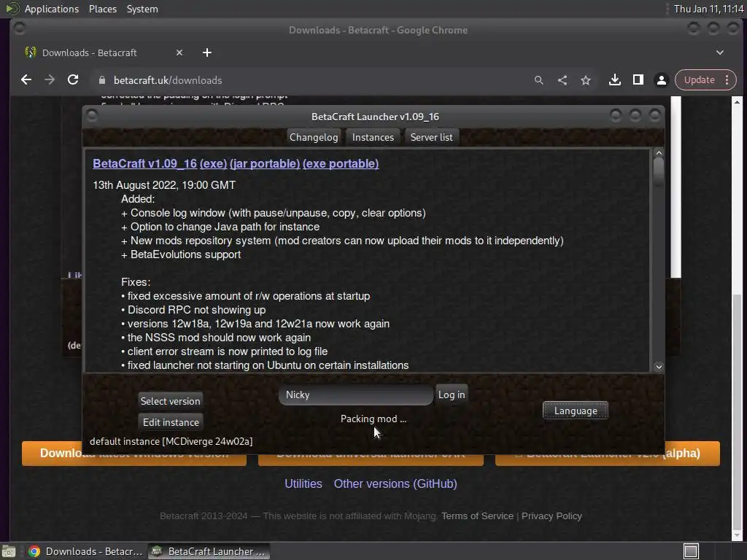This screenshot has width=747, height=560.
Task: Click the address bar URL betacraft.uk/downloads
Action: pos(168,80)
